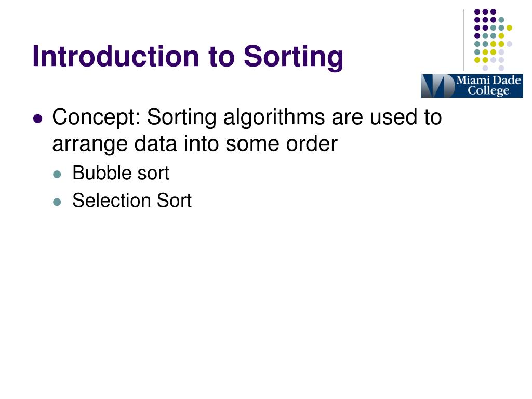Click the Miami Dade text in the logo

click(x=488, y=81)
